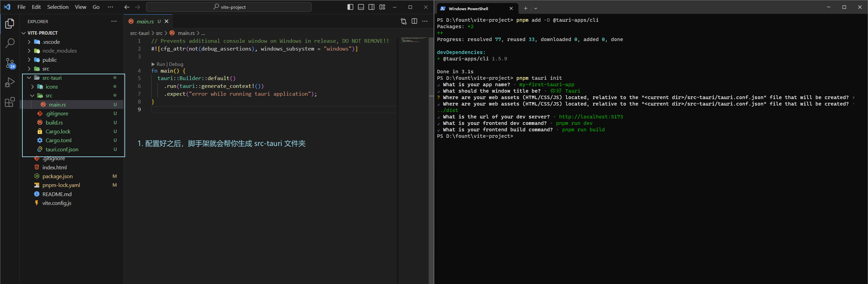868x284 pixels.
Task: Open the Extensions view
Action: coord(10,102)
